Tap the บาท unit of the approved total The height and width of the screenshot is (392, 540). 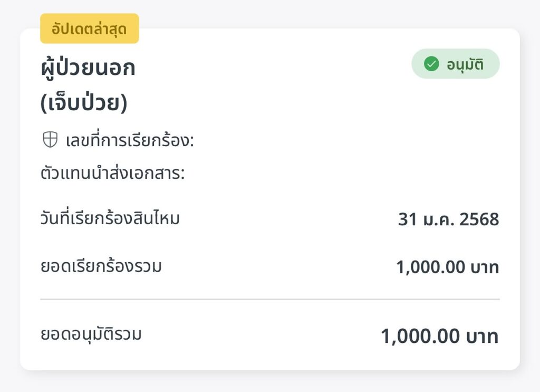pos(482,336)
